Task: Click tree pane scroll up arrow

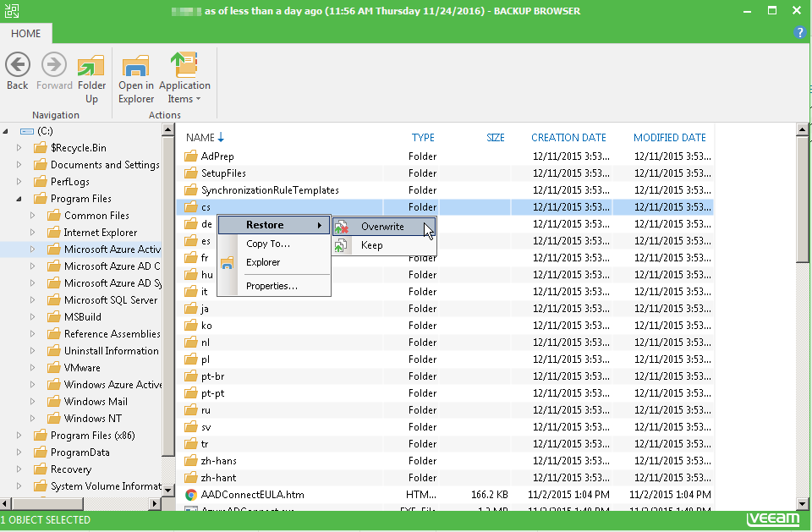Action: point(167,129)
